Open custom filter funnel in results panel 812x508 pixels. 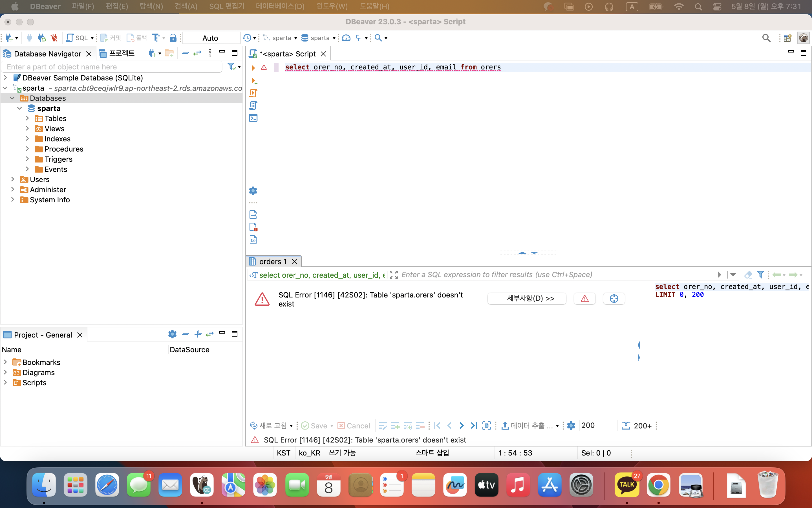click(x=761, y=275)
